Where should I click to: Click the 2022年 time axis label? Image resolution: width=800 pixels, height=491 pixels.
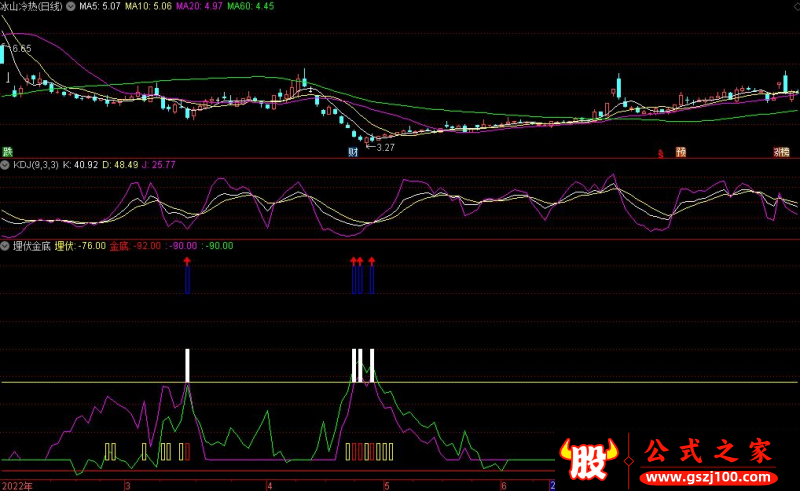click(x=17, y=486)
